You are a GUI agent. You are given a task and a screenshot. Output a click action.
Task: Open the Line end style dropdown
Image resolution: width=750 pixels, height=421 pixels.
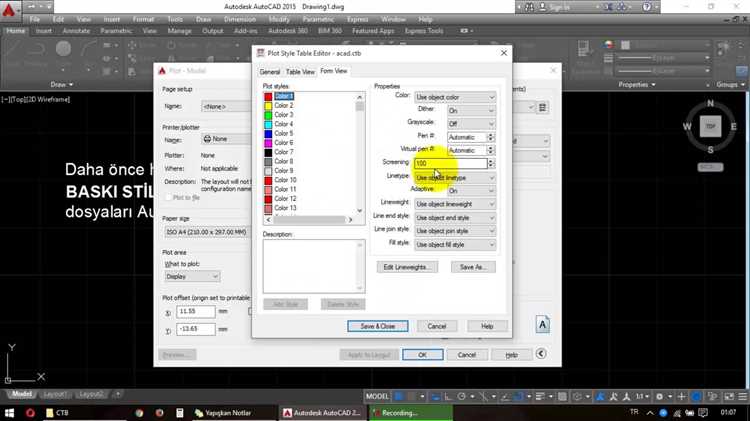[455, 218]
